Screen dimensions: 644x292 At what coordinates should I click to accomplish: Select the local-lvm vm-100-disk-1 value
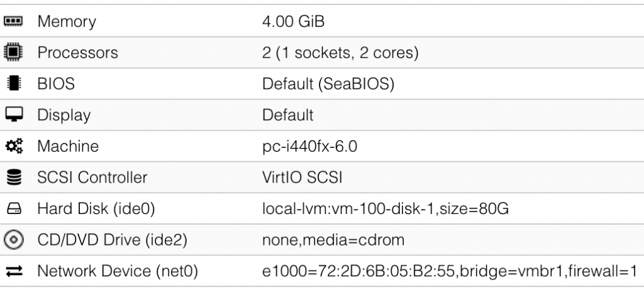pos(386,209)
